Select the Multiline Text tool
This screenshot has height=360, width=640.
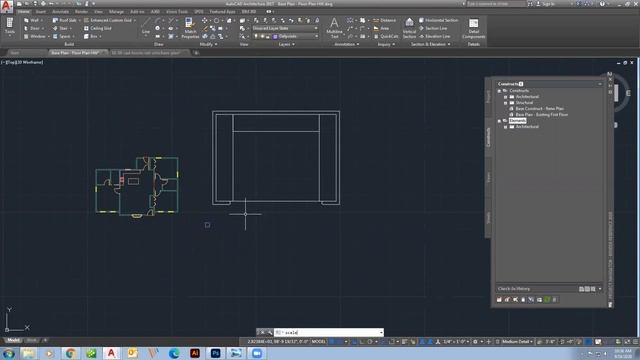point(334,28)
